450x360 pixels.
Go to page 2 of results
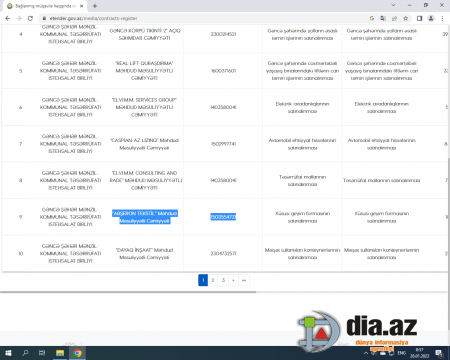pos(213,280)
